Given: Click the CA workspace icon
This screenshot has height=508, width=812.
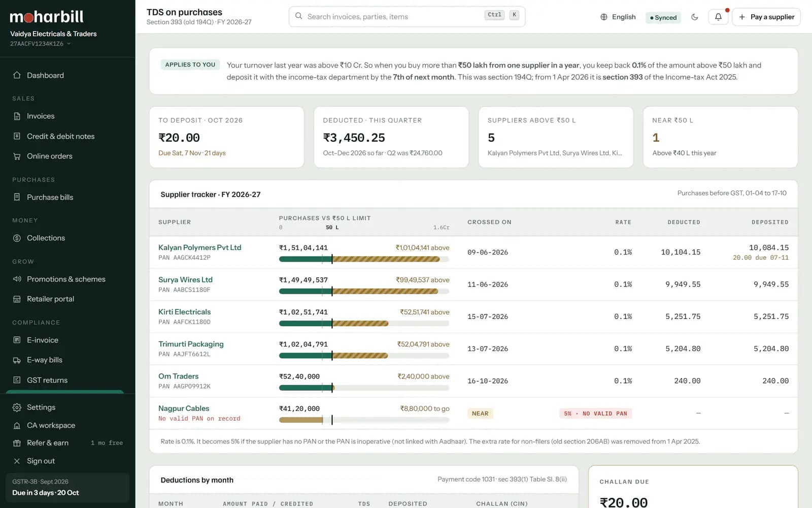Looking at the screenshot, I should 17,425.
